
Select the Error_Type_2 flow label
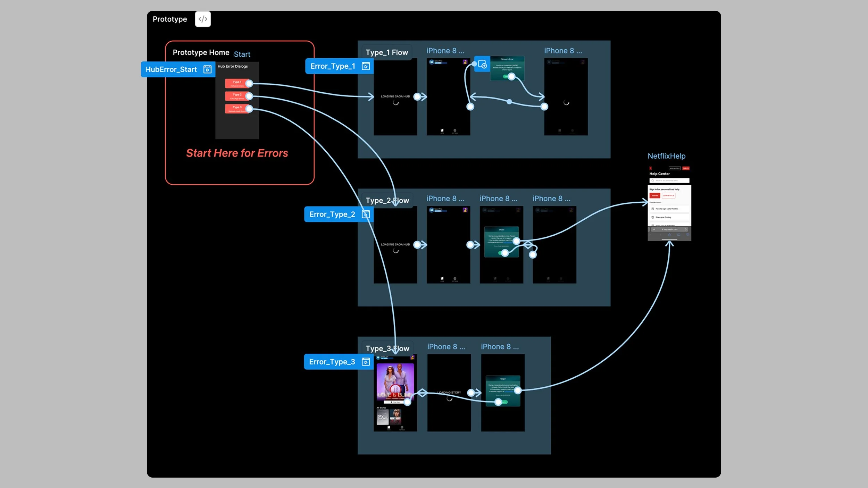[332, 214]
